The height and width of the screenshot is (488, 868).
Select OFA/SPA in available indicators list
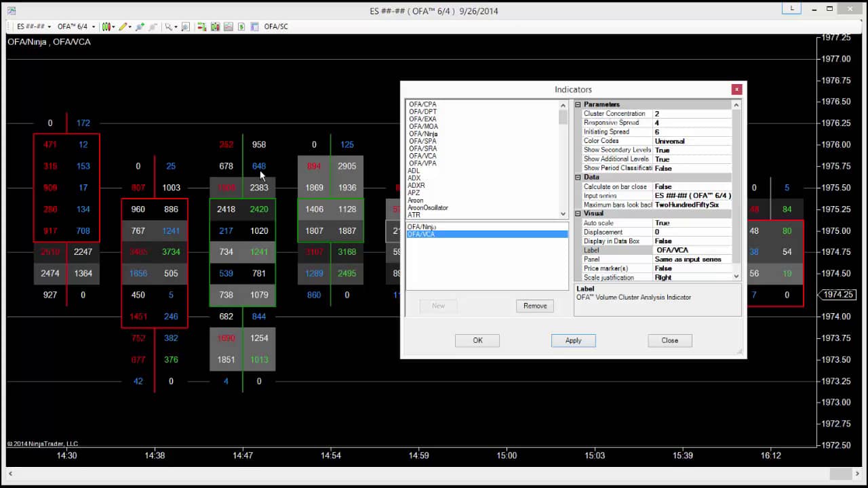422,141
